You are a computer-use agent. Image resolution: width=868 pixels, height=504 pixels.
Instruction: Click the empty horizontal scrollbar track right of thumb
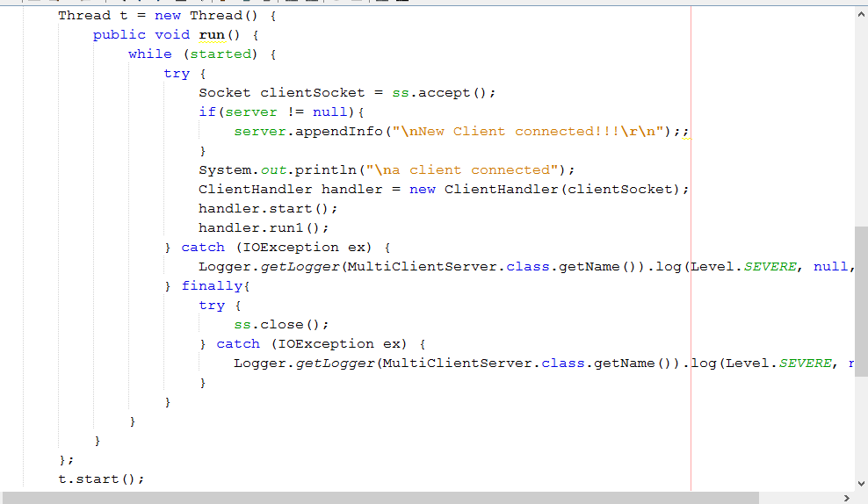pos(798,498)
